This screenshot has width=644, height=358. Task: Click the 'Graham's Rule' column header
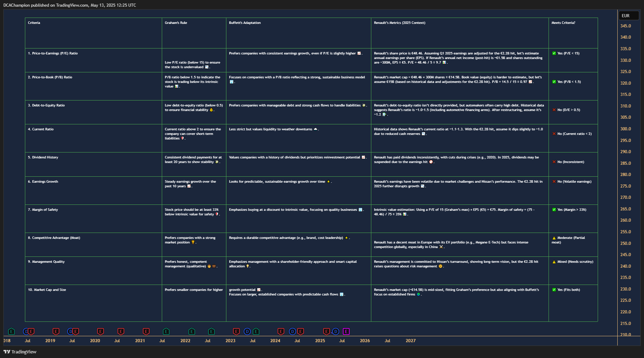click(176, 23)
